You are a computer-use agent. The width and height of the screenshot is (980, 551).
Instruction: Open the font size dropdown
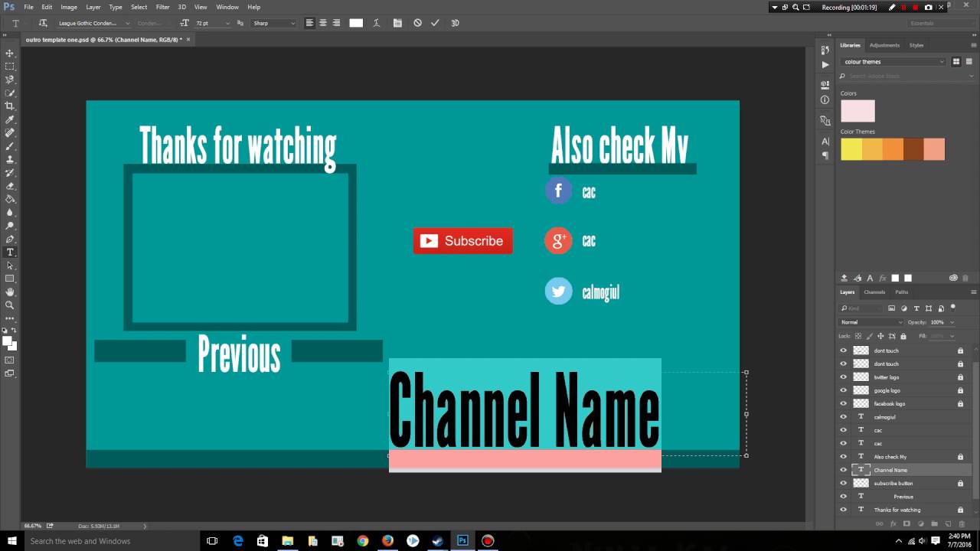coord(213,23)
